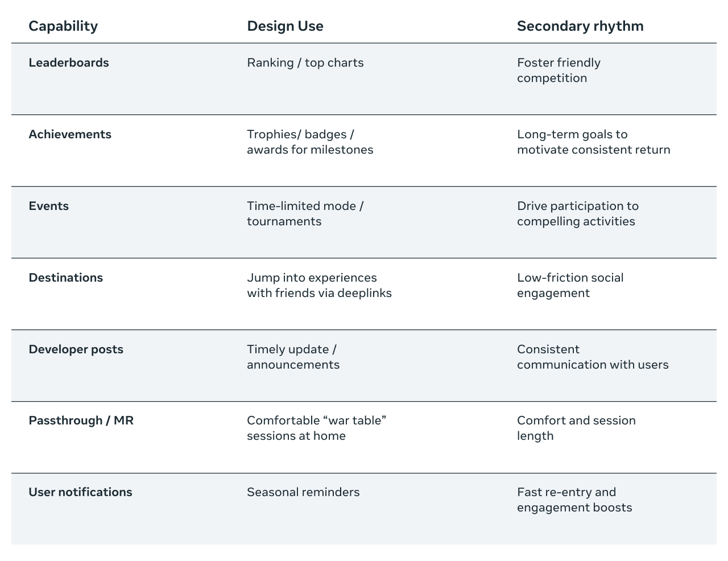Click the Foster friendly competition text
Screen dimensions: 728x561
coord(559,70)
